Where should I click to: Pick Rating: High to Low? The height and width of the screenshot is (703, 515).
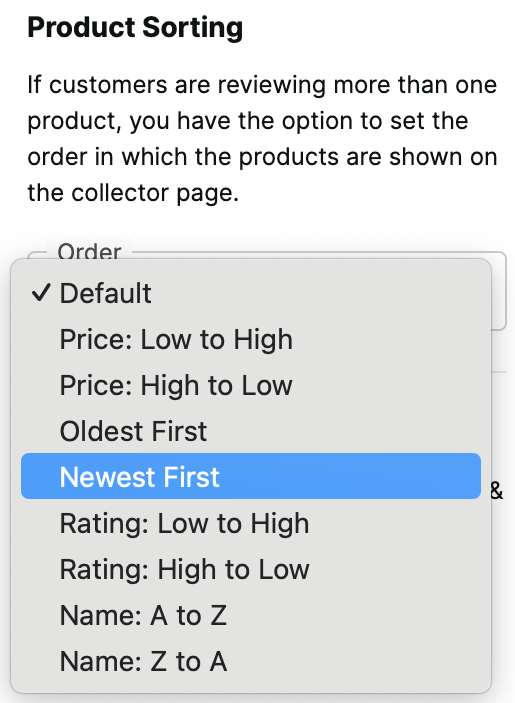[251, 569]
